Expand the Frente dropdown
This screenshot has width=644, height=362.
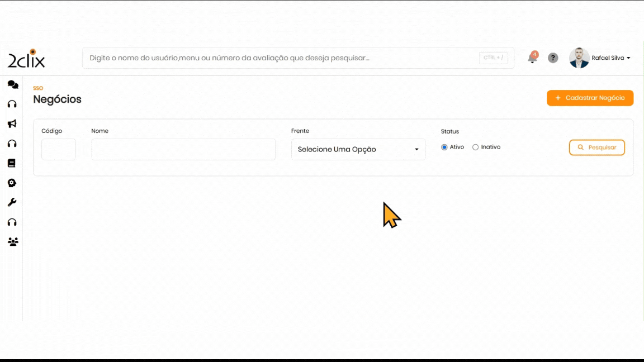point(358,150)
